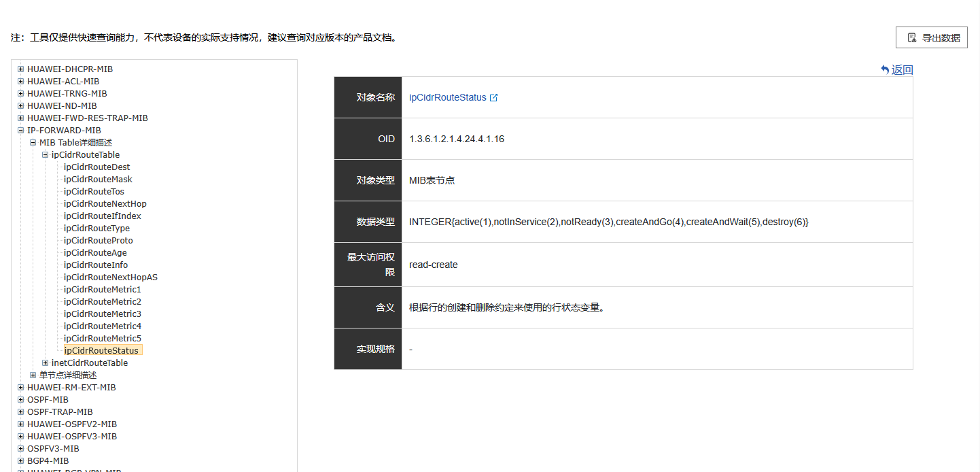This screenshot has height=472, width=980.
Task: Expand the OSPF-MIB node
Action: click(x=20, y=400)
